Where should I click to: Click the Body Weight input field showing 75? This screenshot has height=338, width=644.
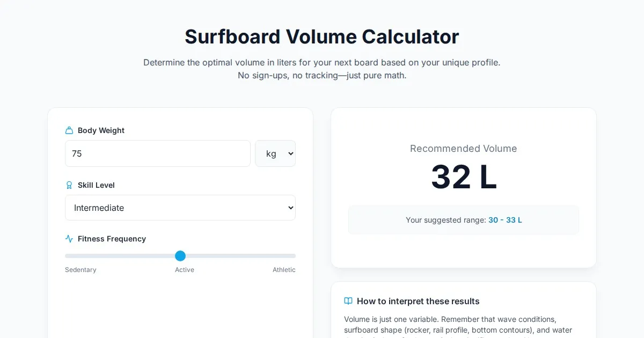(158, 153)
